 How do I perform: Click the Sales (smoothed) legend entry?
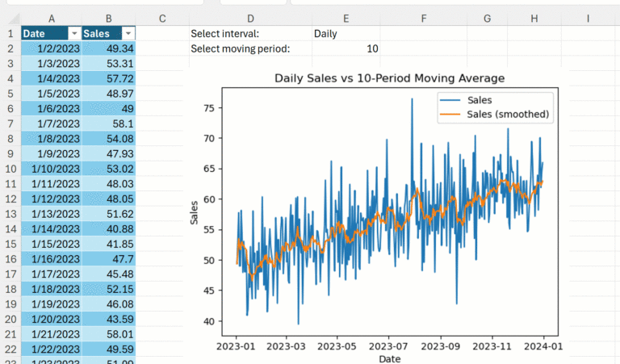(509, 115)
